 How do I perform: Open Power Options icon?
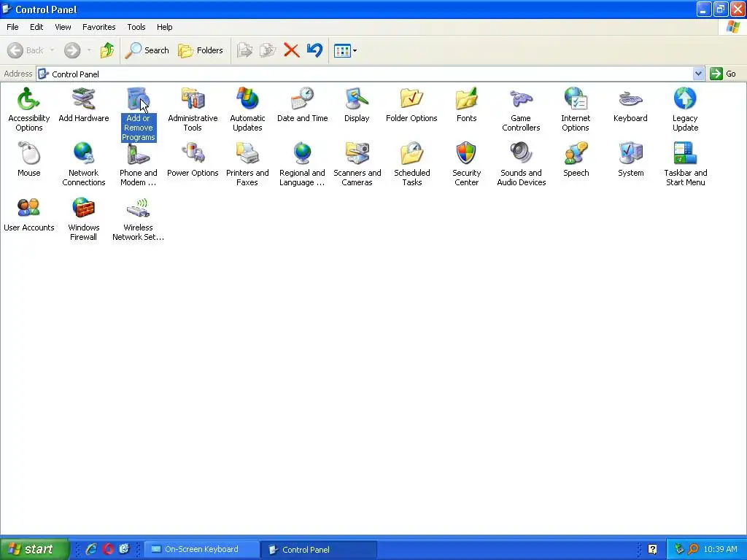pos(193,160)
